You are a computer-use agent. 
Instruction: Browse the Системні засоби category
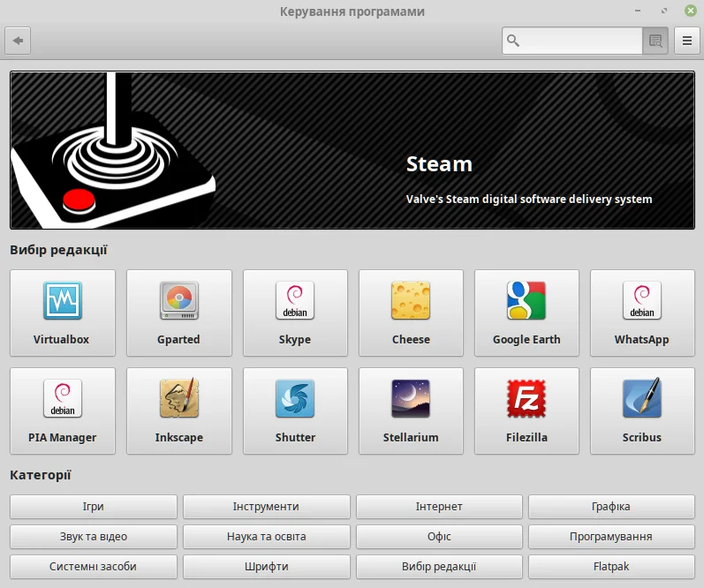point(94,567)
